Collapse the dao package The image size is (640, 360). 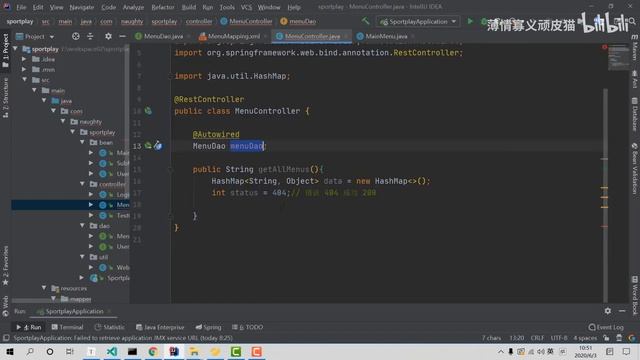[82, 225]
